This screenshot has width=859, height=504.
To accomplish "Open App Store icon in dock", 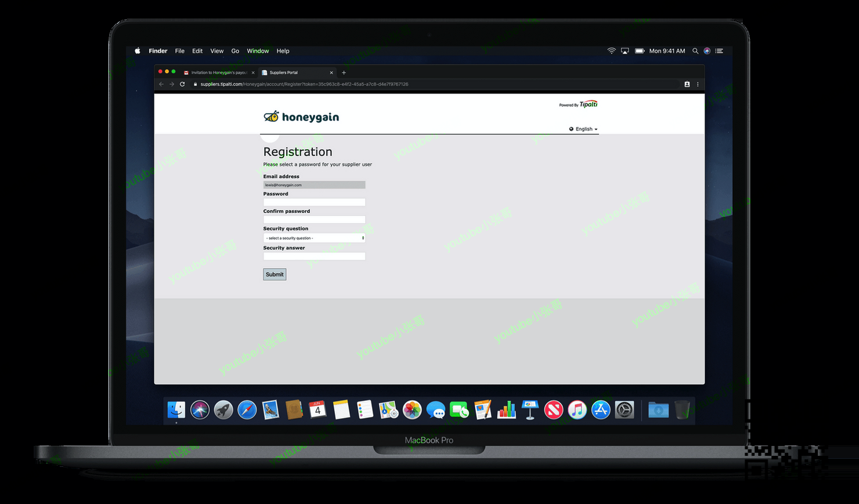I will [601, 409].
